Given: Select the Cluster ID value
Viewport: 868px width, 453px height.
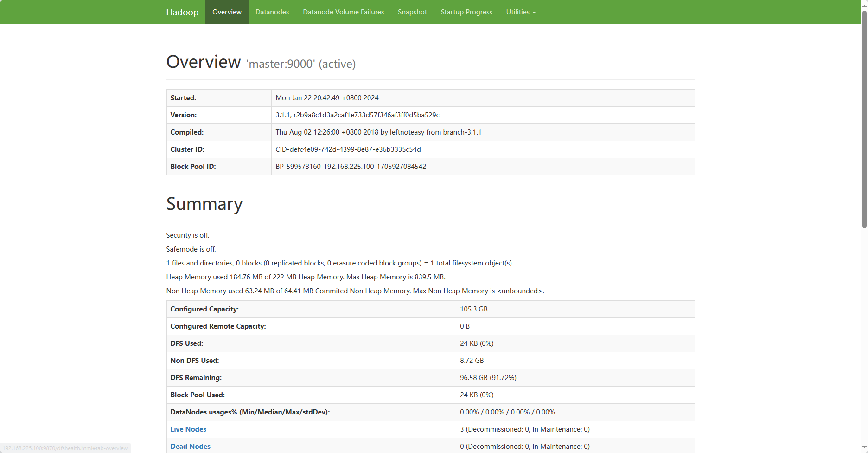Looking at the screenshot, I should 348,149.
